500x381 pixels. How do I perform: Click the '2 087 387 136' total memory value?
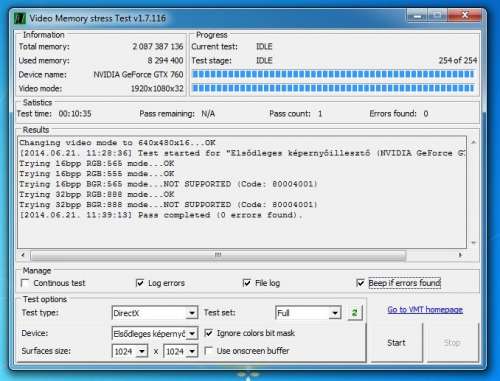pyautogui.click(x=158, y=46)
